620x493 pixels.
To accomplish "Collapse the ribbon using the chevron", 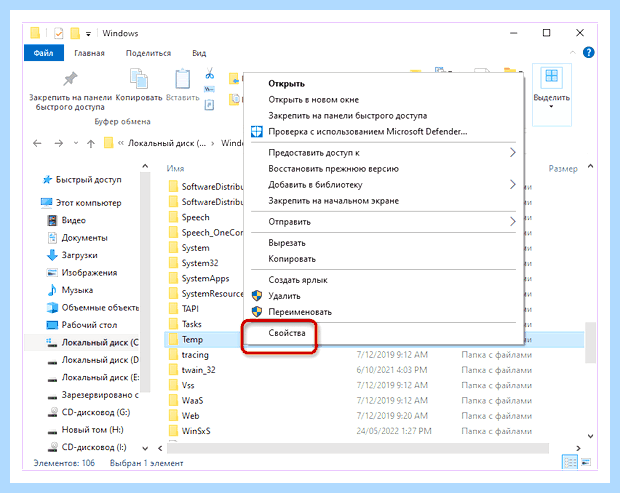I will [x=573, y=52].
